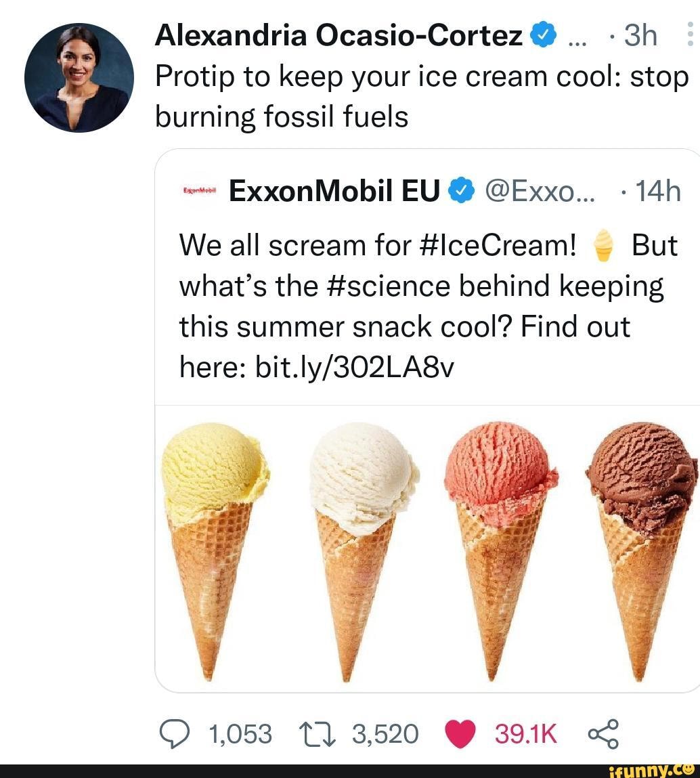Open the share icon on the tweet
The image size is (700, 778).
click(x=604, y=733)
